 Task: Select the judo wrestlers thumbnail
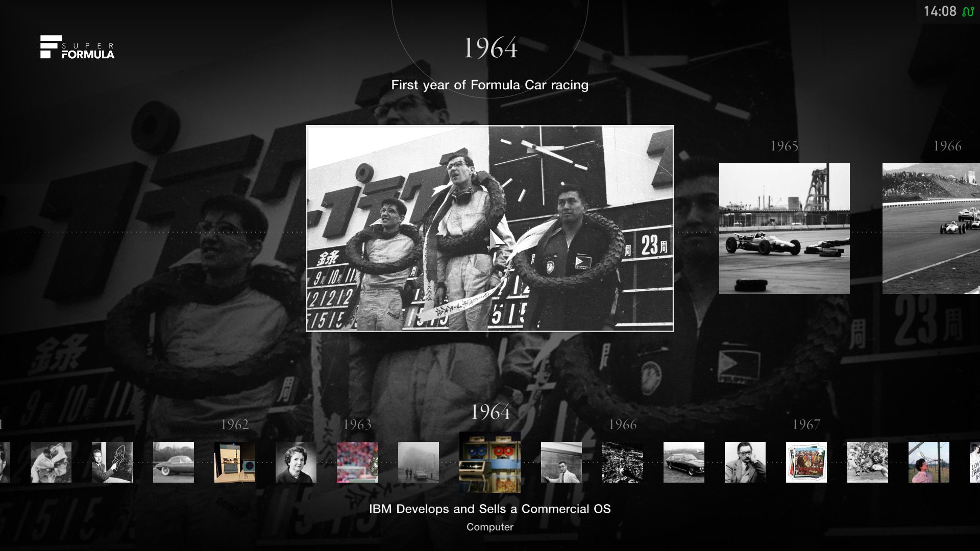point(51,462)
